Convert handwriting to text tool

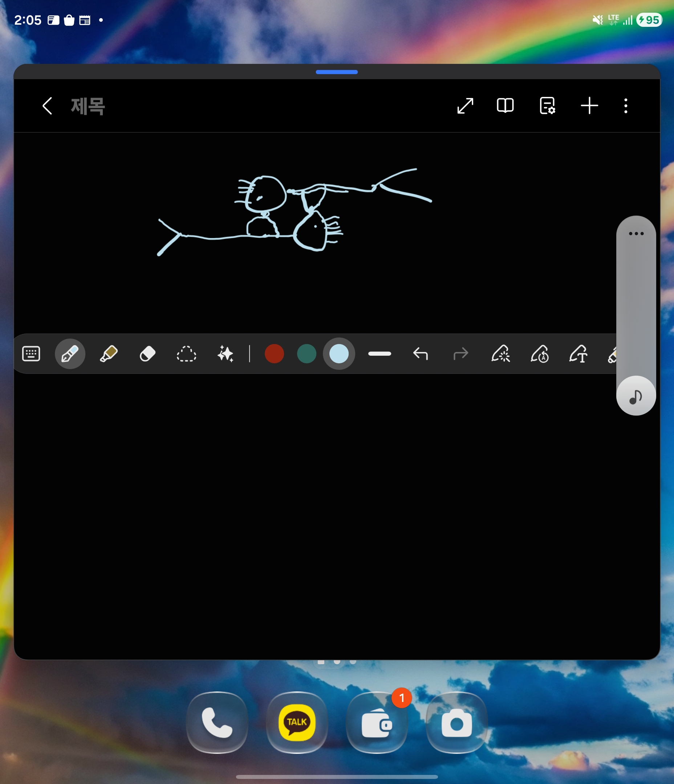[x=578, y=354]
